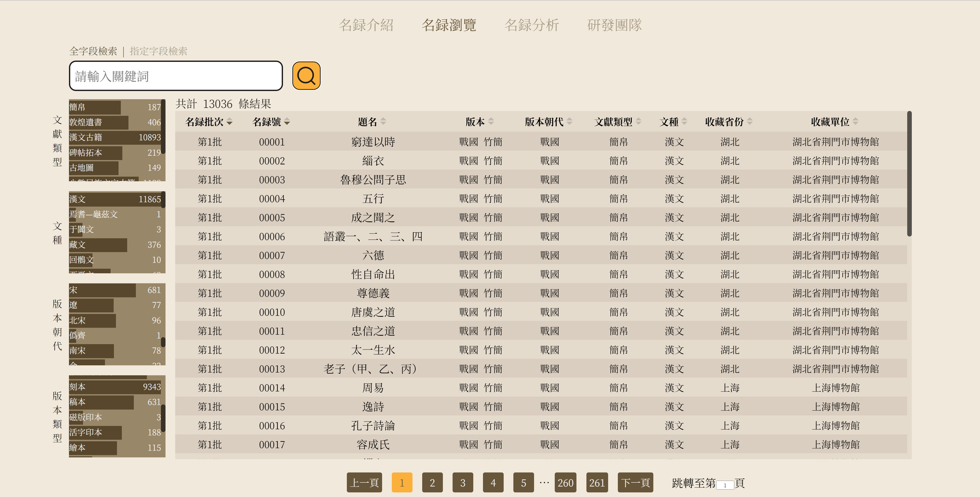
Task: Filter by 僞齊 dynasty bar
Action: tap(115, 335)
